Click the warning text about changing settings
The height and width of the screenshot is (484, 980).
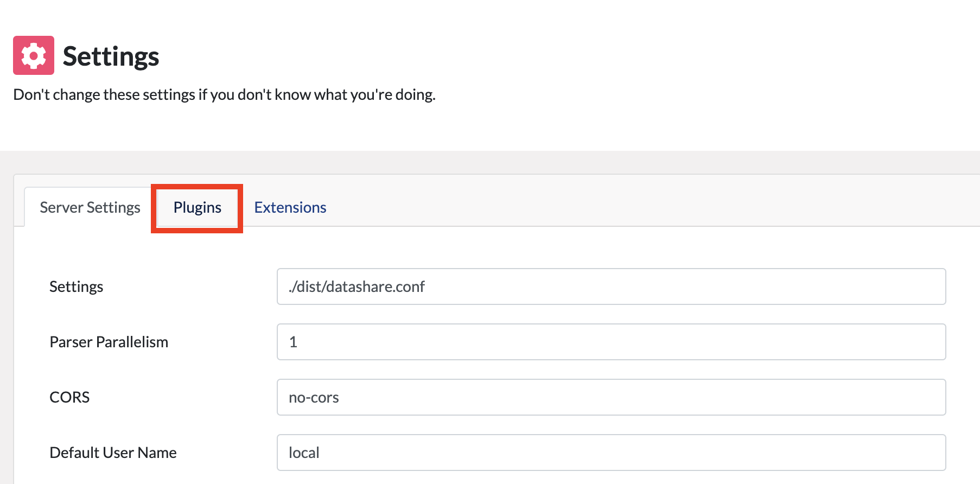224,94
